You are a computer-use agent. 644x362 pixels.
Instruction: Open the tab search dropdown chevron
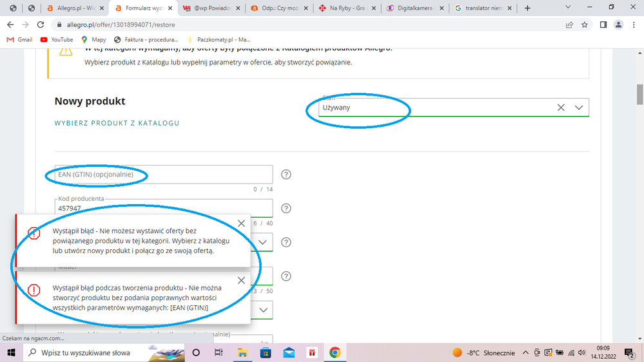(568, 7)
